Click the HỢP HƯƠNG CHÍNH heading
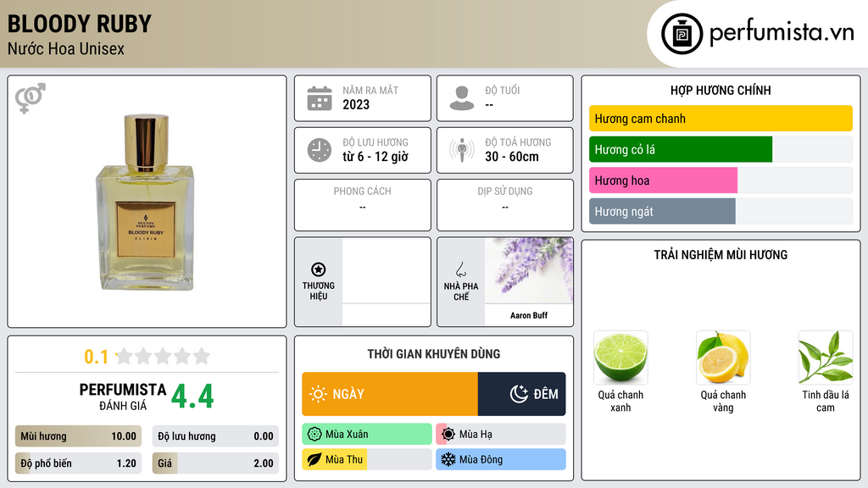868x488 pixels. (x=721, y=90)
